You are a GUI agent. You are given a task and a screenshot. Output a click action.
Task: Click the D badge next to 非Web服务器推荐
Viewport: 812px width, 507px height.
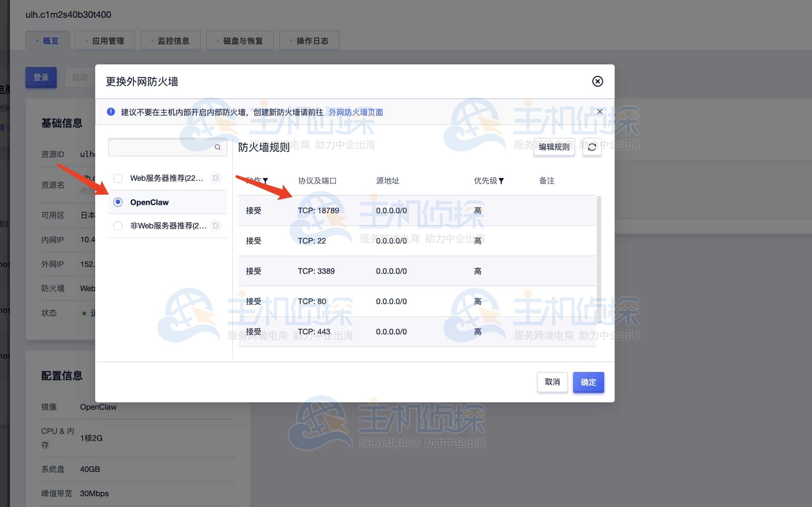pos(215,225)
